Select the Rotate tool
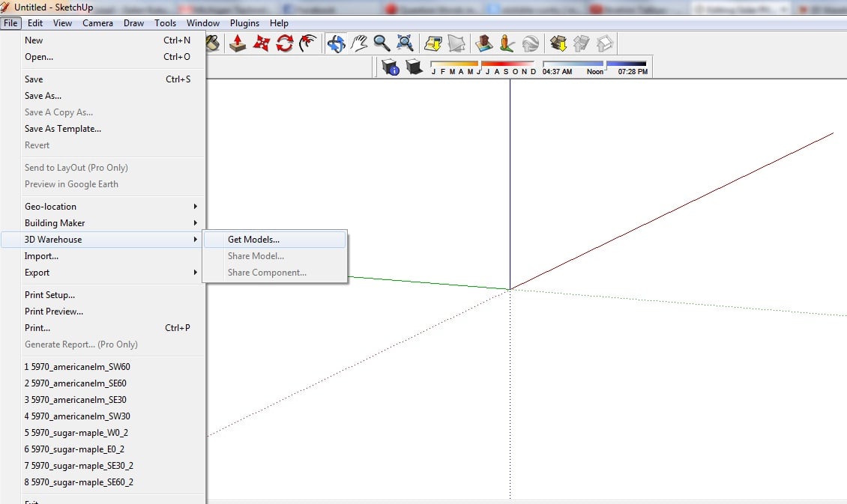The image size is (847, 504). [x=284, y=43]
